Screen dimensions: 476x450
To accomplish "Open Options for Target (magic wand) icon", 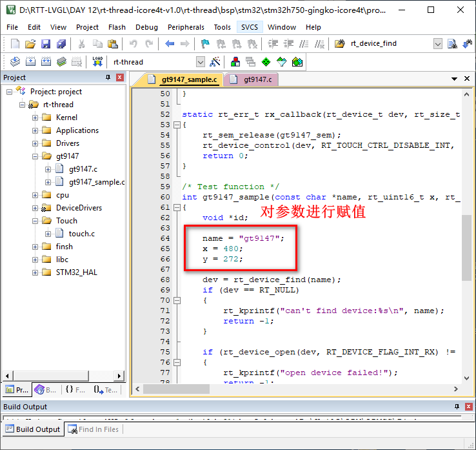I will 215,62.
